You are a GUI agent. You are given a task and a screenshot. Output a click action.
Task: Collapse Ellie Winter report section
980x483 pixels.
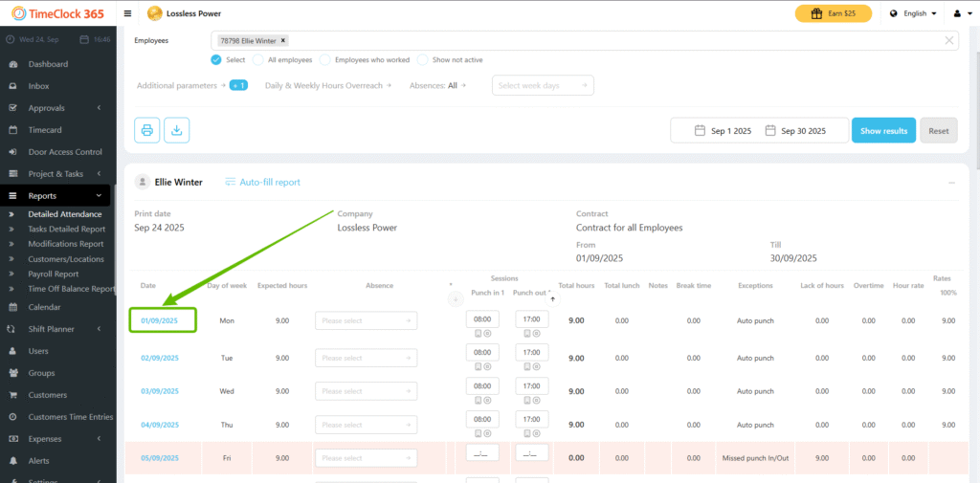(951, 182)
